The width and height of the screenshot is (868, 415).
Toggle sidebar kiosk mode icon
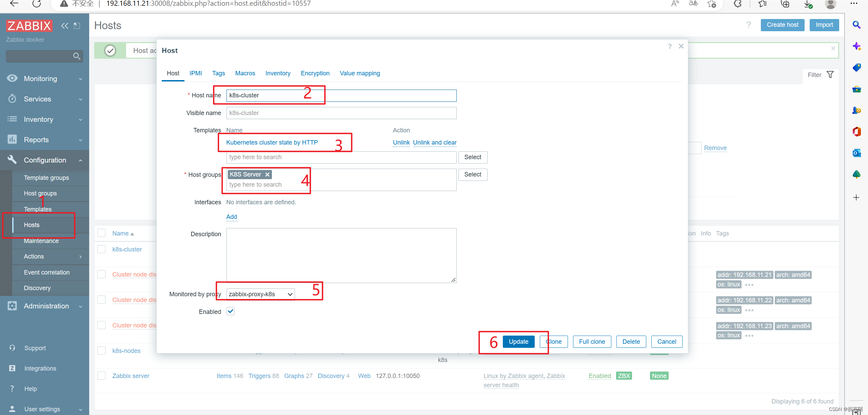[77, 26]
